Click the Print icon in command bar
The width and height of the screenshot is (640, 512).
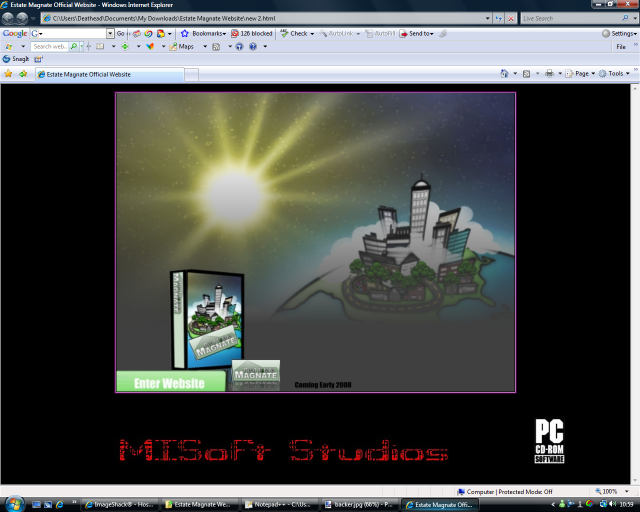point(549,73)
